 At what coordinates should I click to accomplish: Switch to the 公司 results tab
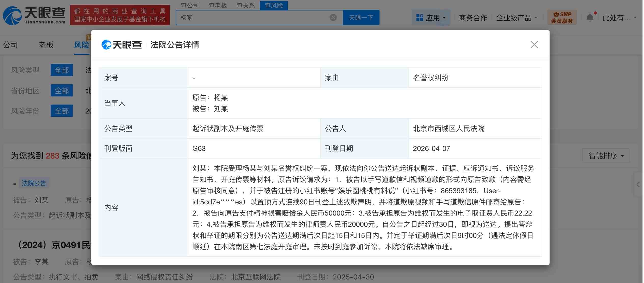[10, 45]
